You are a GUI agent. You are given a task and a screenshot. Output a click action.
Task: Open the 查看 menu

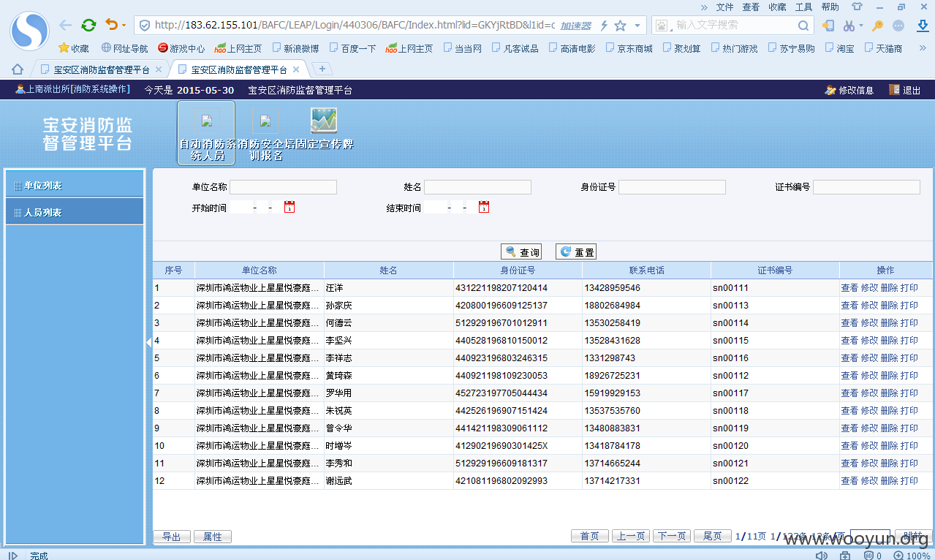click(x=751, y=7)
